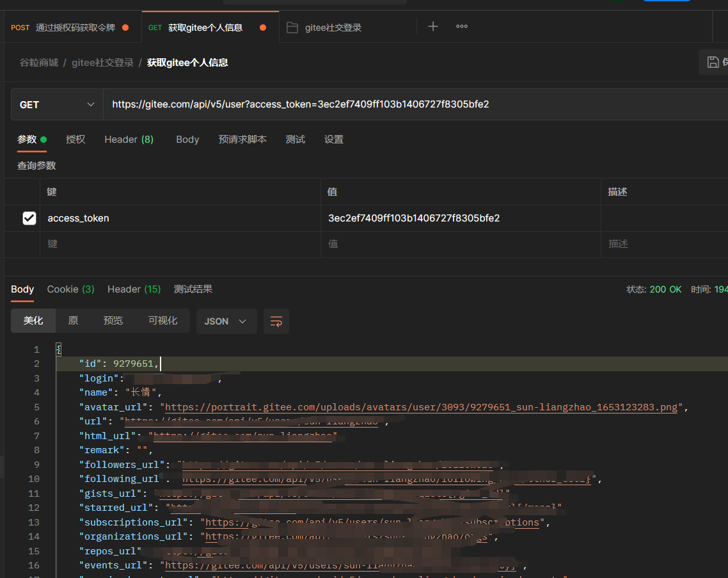This screenshot has width=728, height=578.
Task: Select the 预请求脚本 tab
Action: click(242, 140)
